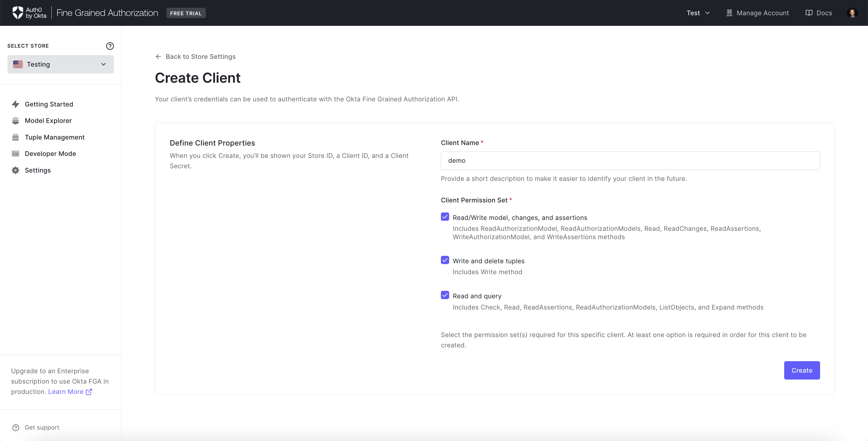Click the Model Explorer layers icon
868x441 pixels.
[15, 121]
